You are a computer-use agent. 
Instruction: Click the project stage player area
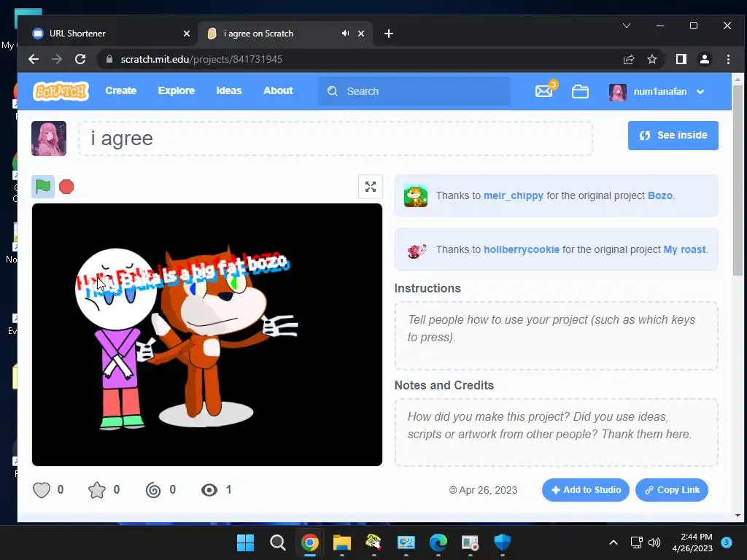(206, 335)
